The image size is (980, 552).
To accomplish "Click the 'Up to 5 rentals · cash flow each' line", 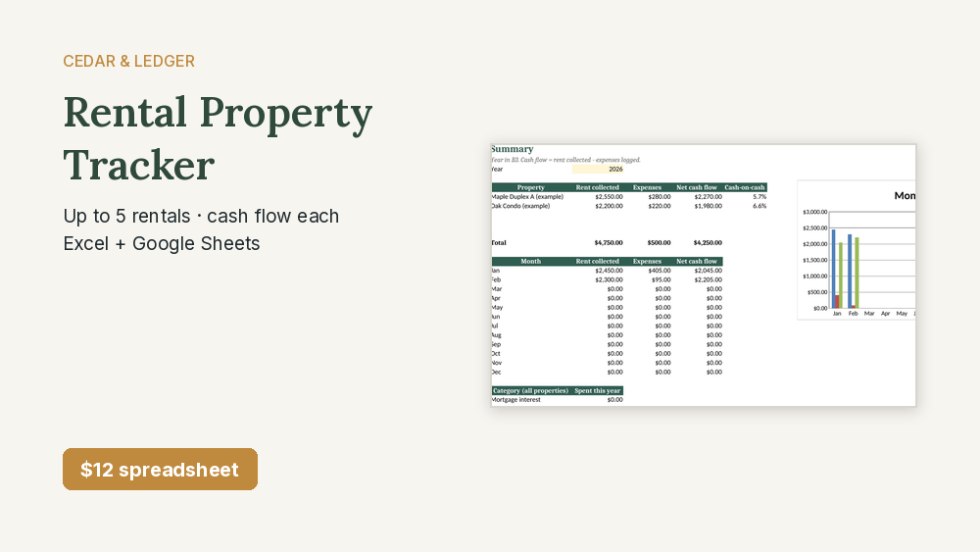I will [201, 216].
